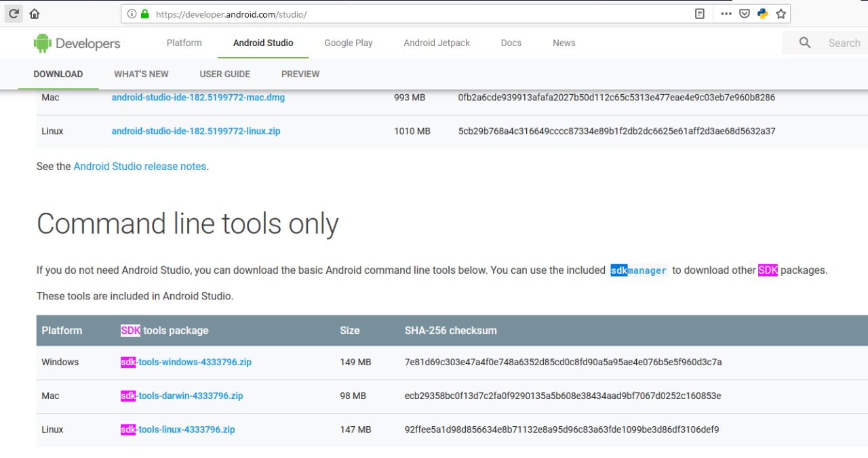Open the Platform nav item
This screenshot has height=458, width=868.
coord(184,43)
